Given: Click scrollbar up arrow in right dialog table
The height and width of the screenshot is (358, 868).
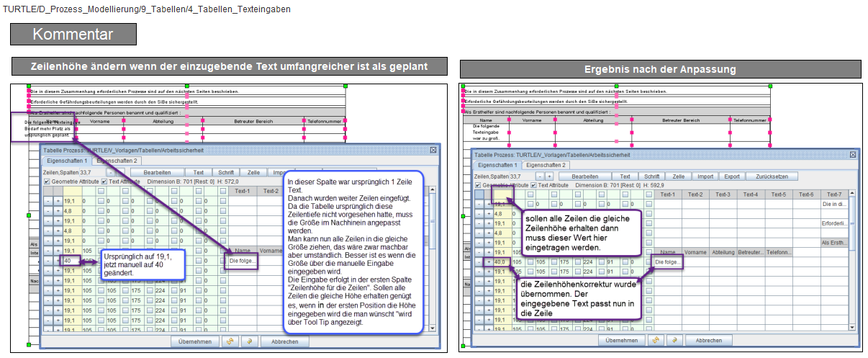Looking at the screenshot, I should point(851,194).
